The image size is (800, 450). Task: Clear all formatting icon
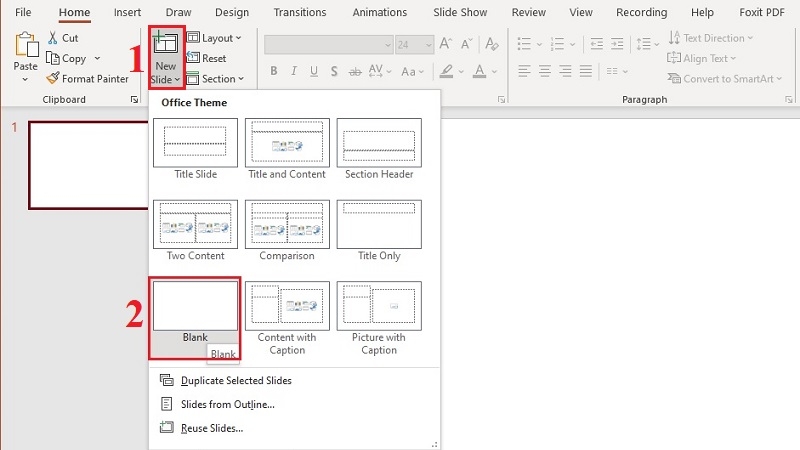pos(492,44)
